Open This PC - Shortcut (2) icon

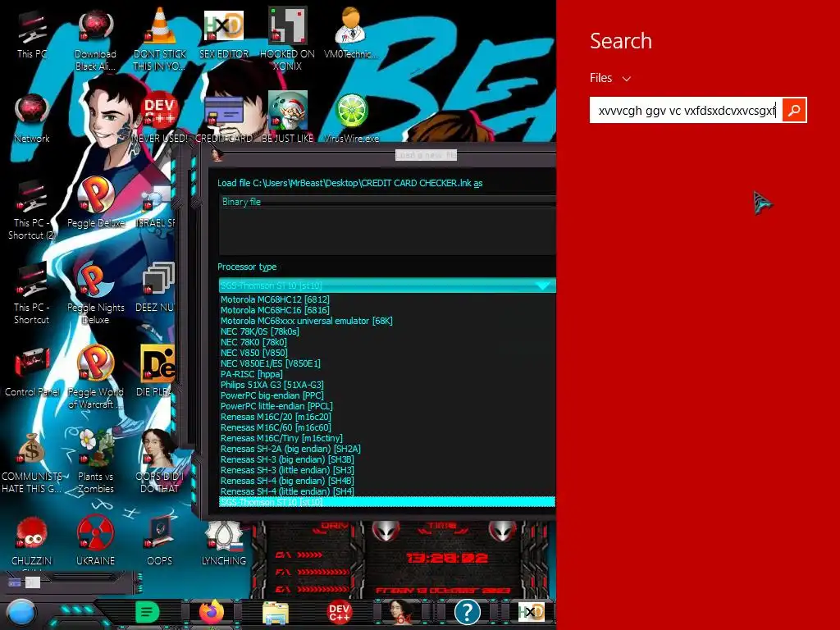click(x=32, y=211)
